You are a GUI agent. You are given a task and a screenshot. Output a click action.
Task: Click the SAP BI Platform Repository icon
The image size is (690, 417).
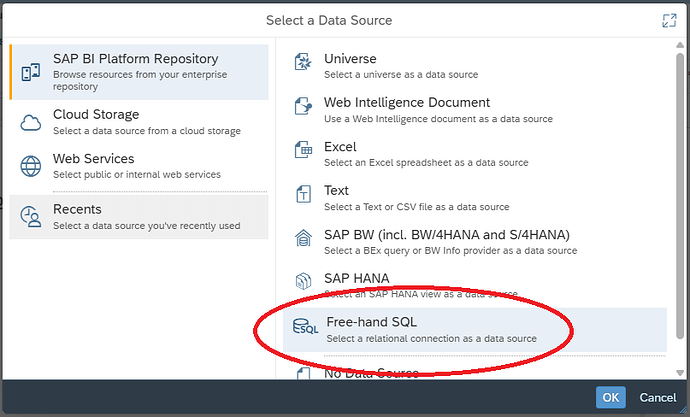[31, 71]
